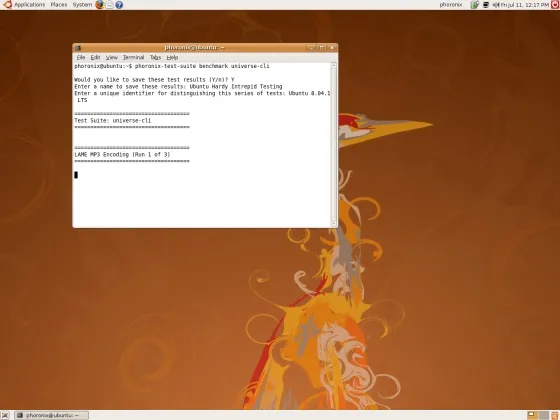
Task: Switch to the first workspace in the switcher
Action: [532, 415]
